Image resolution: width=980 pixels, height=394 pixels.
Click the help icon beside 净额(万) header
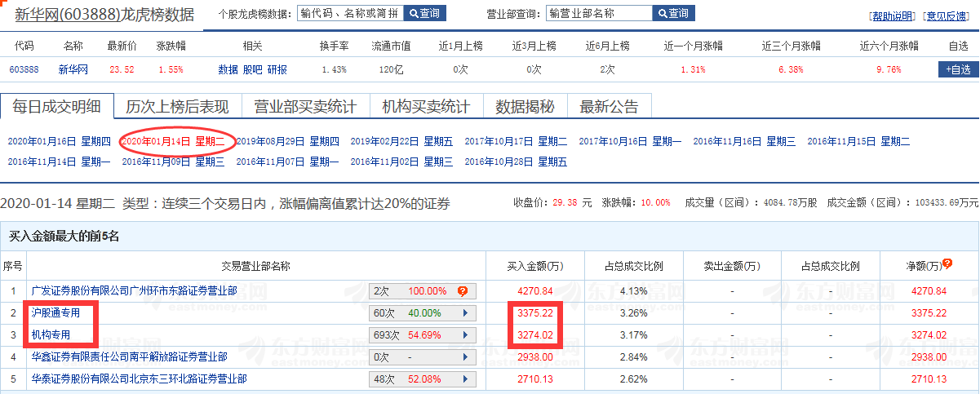[x=947, y=264]
